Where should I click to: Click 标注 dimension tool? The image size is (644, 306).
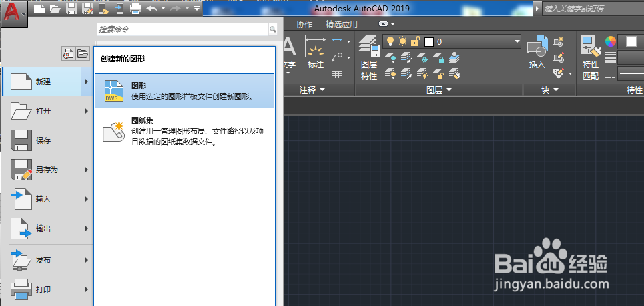click(x=316, y=52)
